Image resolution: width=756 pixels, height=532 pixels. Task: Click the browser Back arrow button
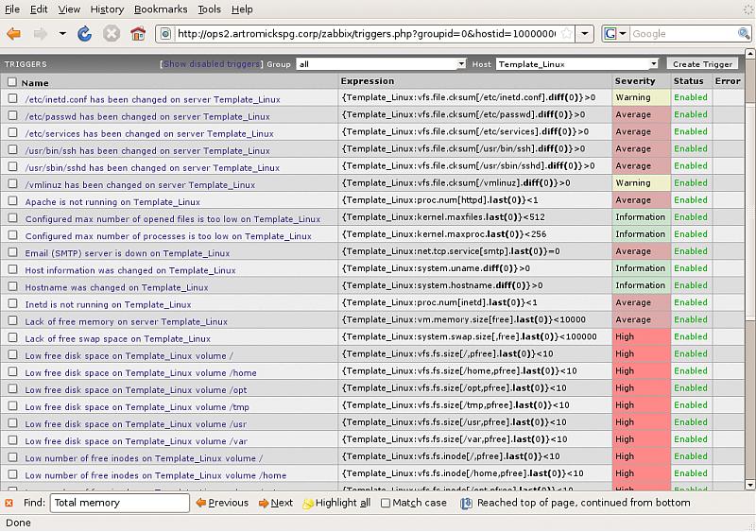[x=14, y=34]
